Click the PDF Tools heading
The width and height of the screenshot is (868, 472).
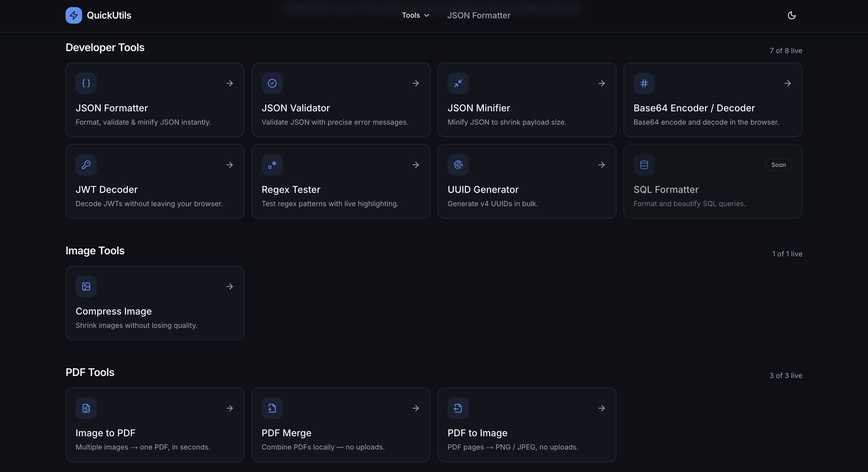(x=90, y=372)
